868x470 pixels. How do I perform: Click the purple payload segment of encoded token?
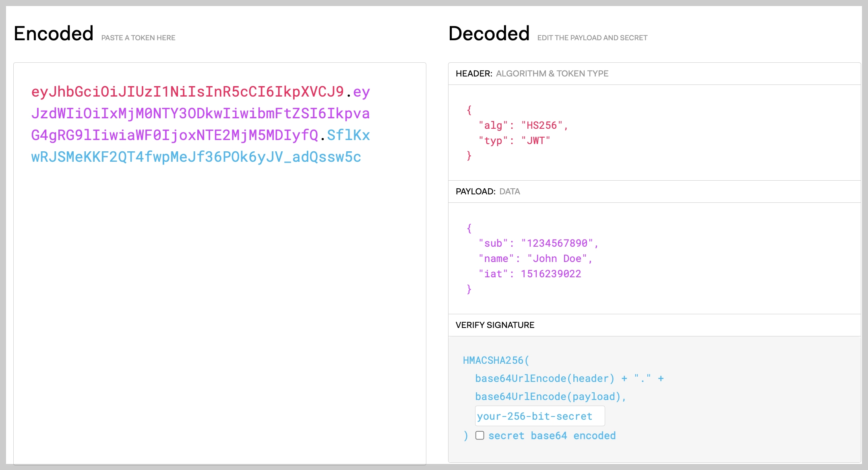pos(200,113)
